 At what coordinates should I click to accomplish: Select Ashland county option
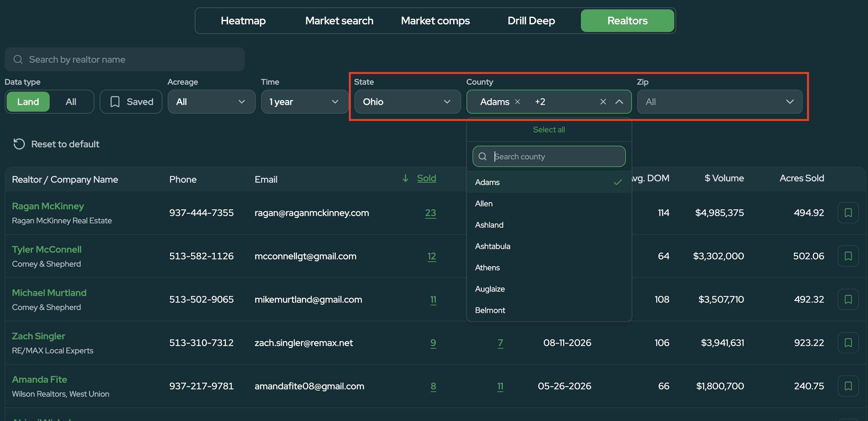pos(549,225)
